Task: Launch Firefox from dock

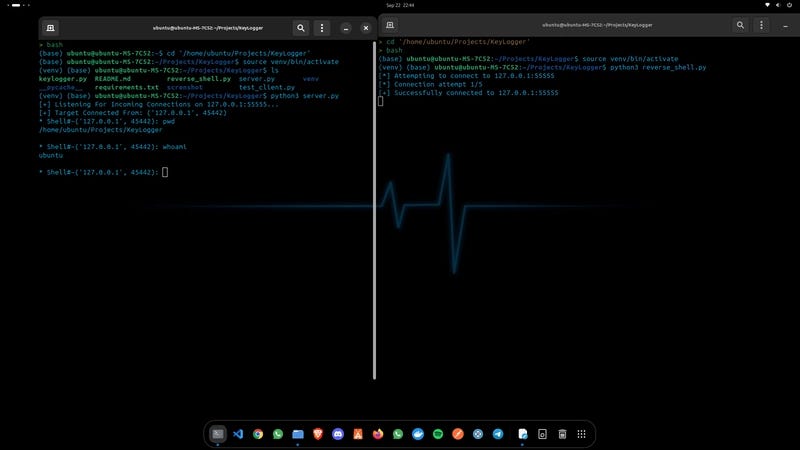Action: coord(378,434)
